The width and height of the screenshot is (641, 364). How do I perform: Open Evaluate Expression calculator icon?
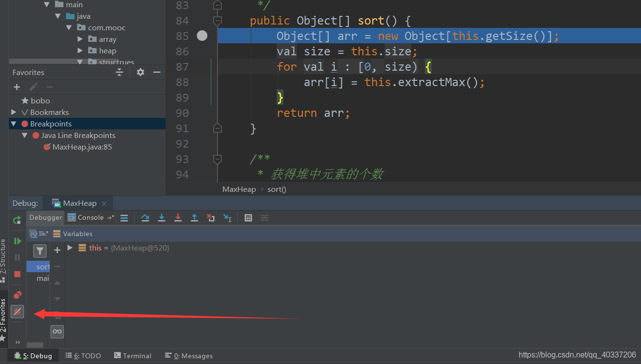coord(248,218)
